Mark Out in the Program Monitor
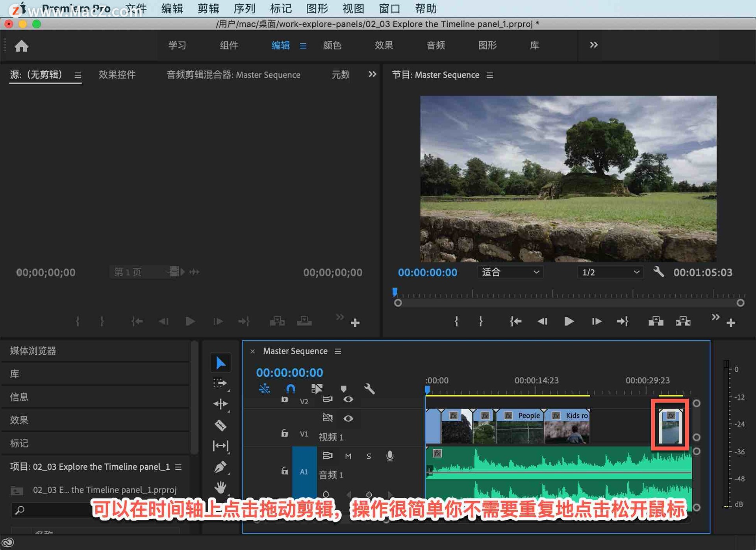 tap(481, 321)
